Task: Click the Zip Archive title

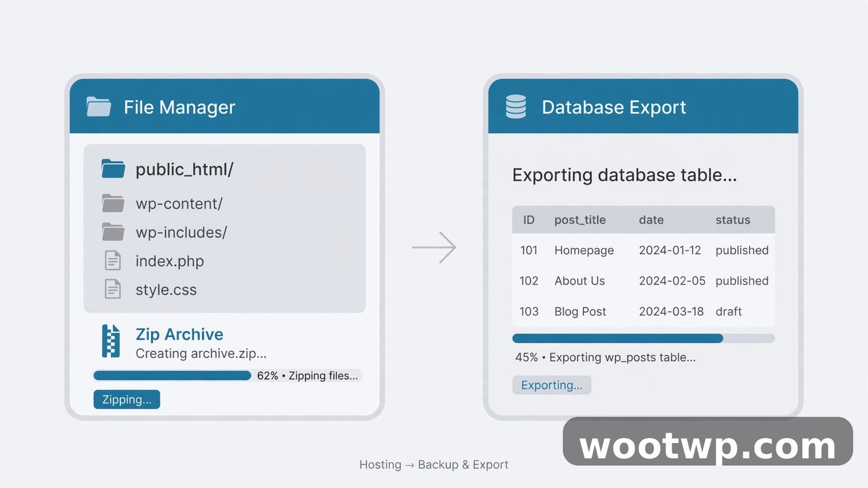Action: pos(180,334)
